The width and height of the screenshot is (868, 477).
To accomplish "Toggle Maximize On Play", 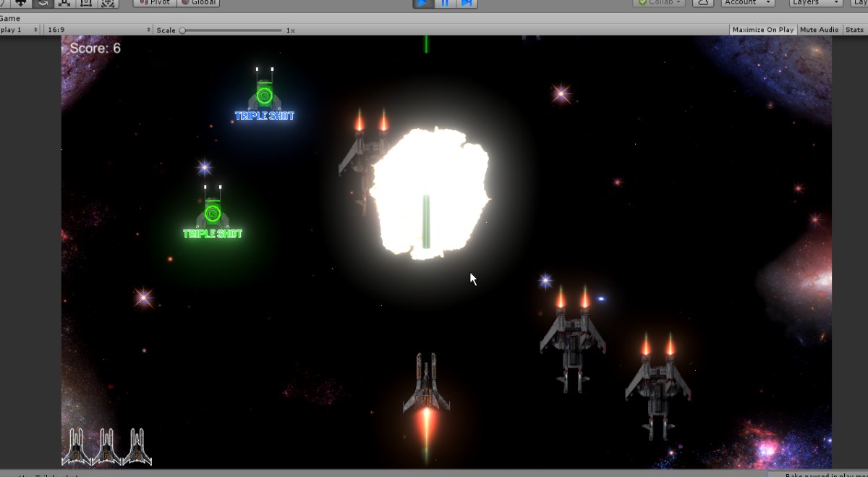I will [762, 30].
